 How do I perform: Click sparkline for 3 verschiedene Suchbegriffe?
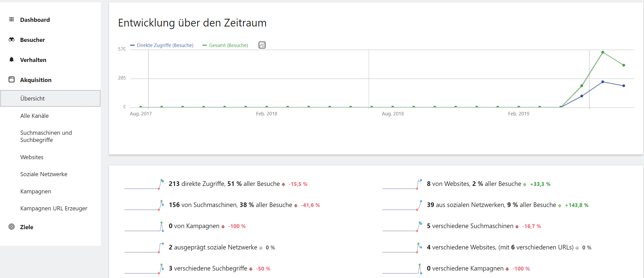click(x=144, y=269)
